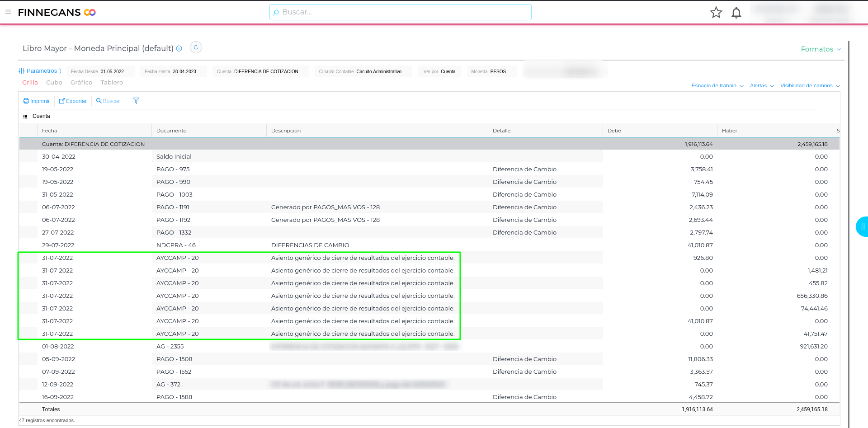The image size is (868, 428).
Task: Click the Cuenta grouping grid icon
Action: tap(25, 117)
